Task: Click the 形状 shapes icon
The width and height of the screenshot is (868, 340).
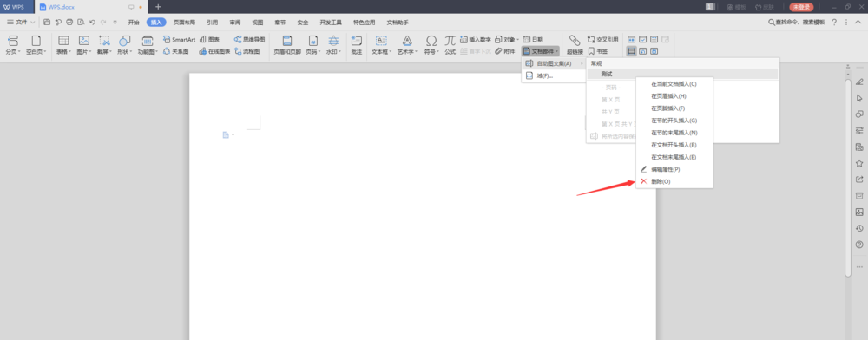Action: [124, 41]
